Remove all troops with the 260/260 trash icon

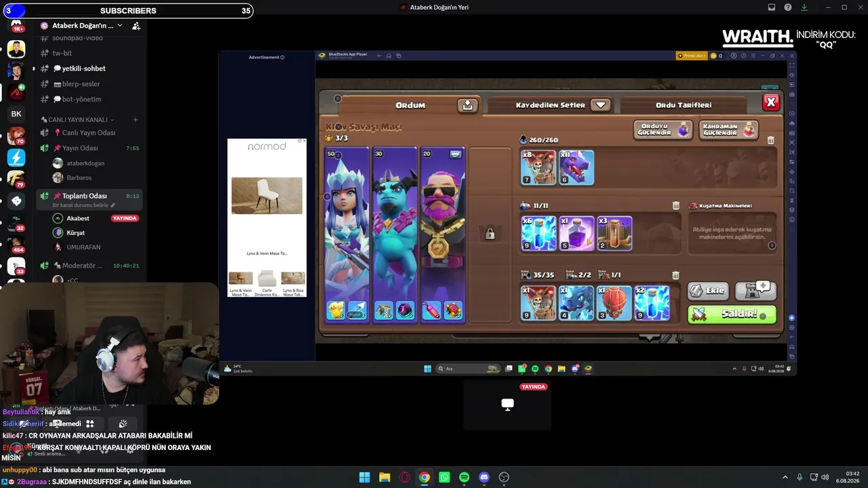click(x=770, y=140)
